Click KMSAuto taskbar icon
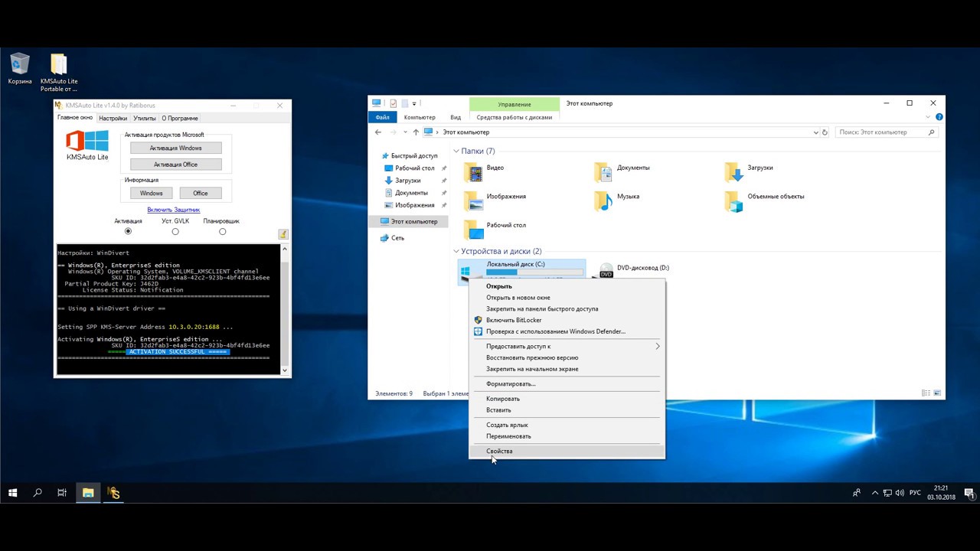The width and height of the screenshot is (980, 551). click(114, 493)
